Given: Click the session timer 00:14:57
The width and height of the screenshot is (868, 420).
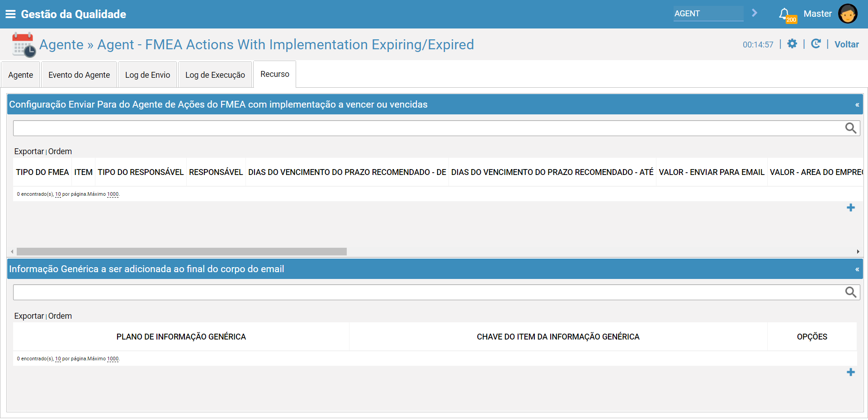Looking at the screenshot, I should pyautogui.click(x=758, y=45).
